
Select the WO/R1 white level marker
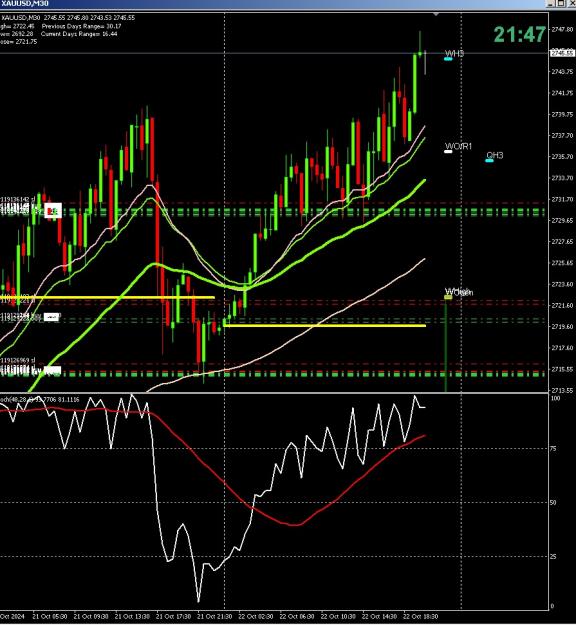click(448, 151)
